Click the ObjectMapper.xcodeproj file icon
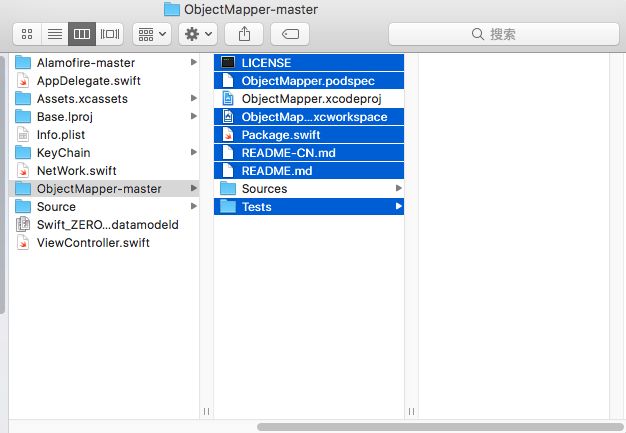 [228, 99]
